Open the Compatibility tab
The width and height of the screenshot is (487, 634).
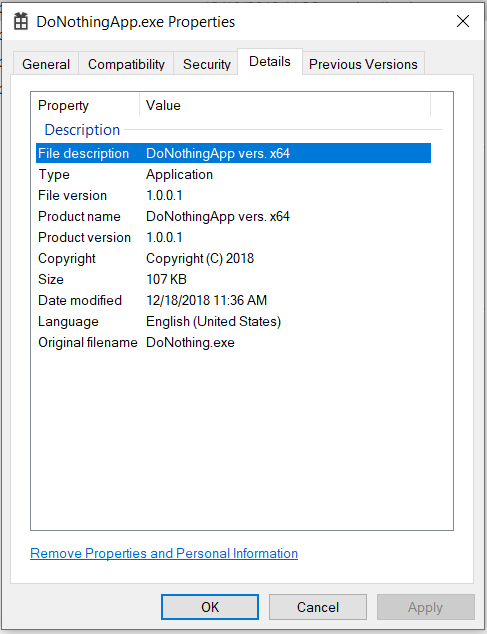click(126, 64)
